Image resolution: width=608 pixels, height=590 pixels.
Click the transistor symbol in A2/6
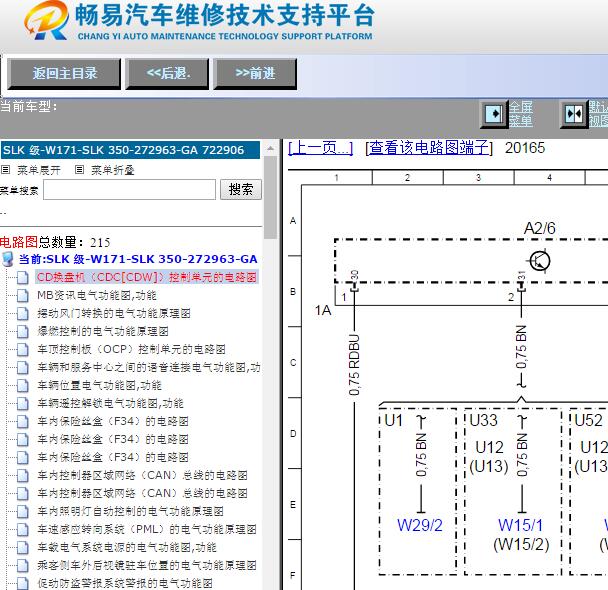tap(540, 260)
